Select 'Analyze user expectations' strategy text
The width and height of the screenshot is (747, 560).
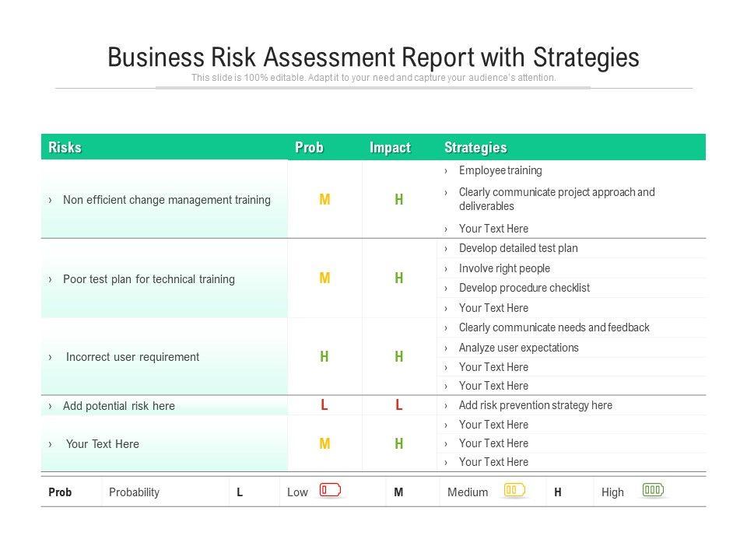click(x=519, y=348)
